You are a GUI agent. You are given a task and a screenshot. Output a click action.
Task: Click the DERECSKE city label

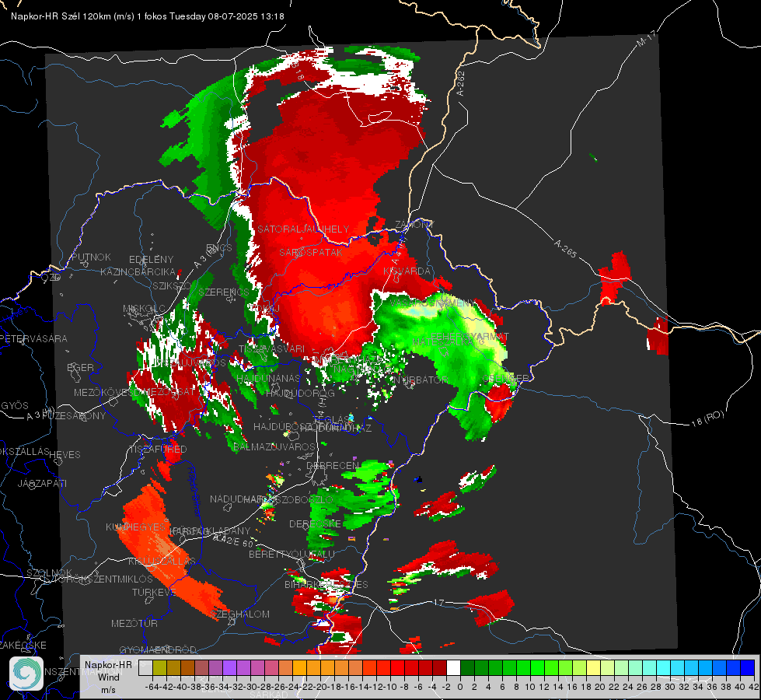(x=316, y=524)
